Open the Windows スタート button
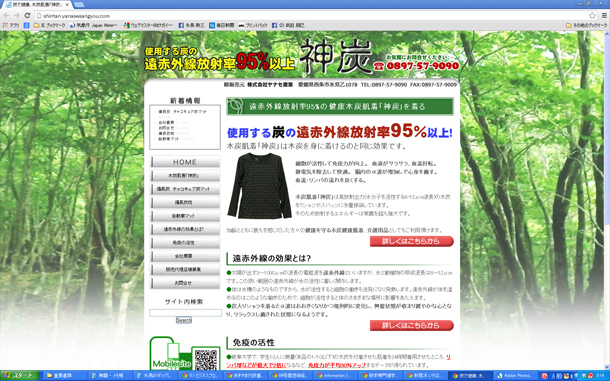The width and height of the screenshot is (610, 381). [19, 376]
